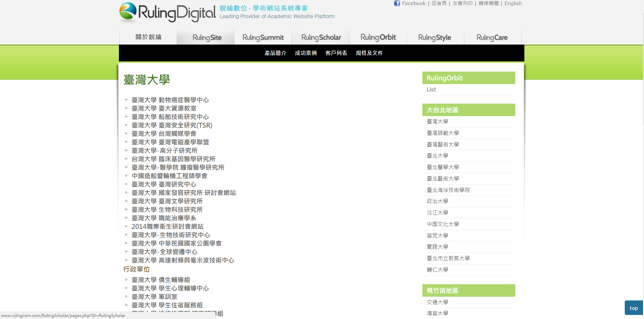Select 輔仁大學 in sidebar
Screen dimensions: 644x319
(437, 270)
